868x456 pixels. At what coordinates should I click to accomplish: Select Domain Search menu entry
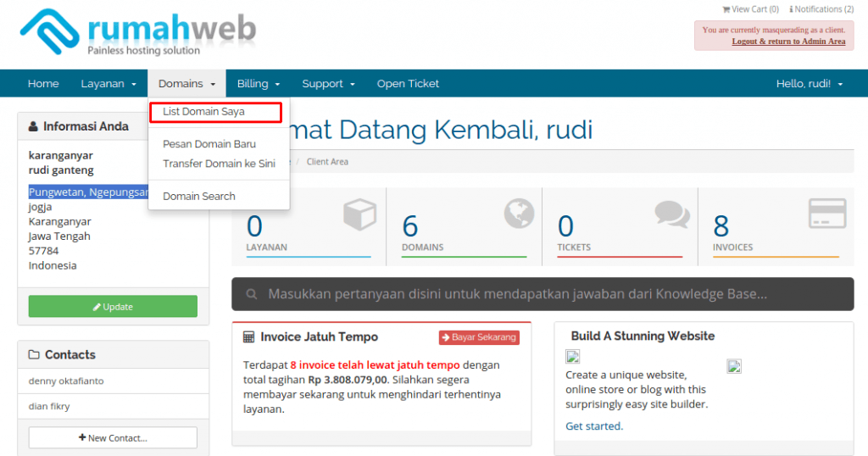click(x=198, y=197)
